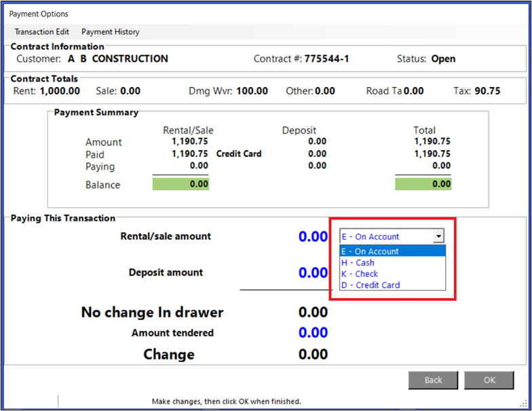
Task: Click the Total Amount 1,190.75 value
Action: click(x=432, y=141)
